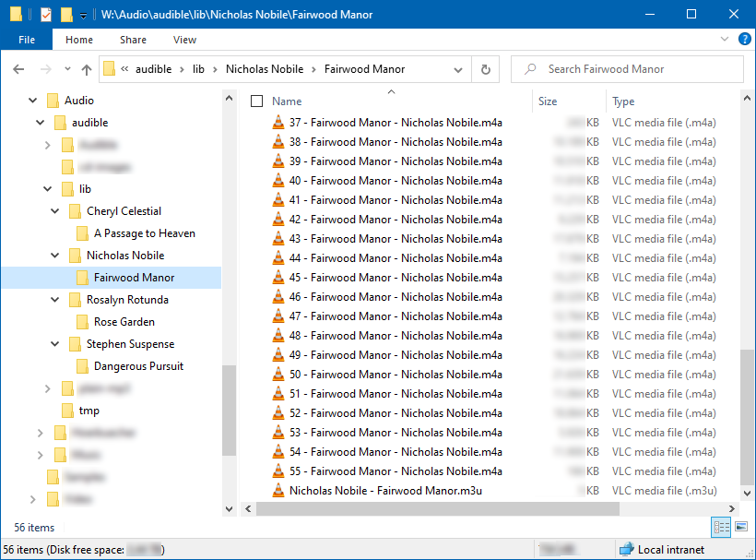
Task: Toggle the select-all checkbox in header
Action: click(x=257, y=101)
